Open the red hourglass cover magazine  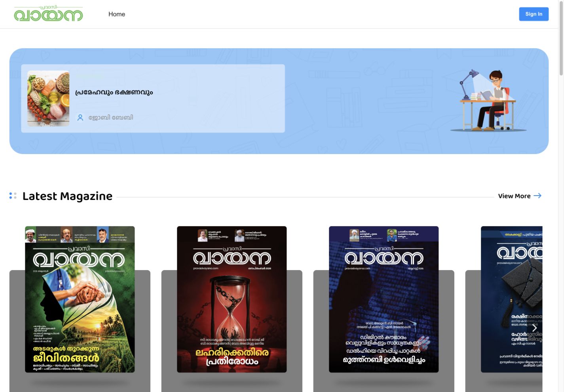click(232, 299)
